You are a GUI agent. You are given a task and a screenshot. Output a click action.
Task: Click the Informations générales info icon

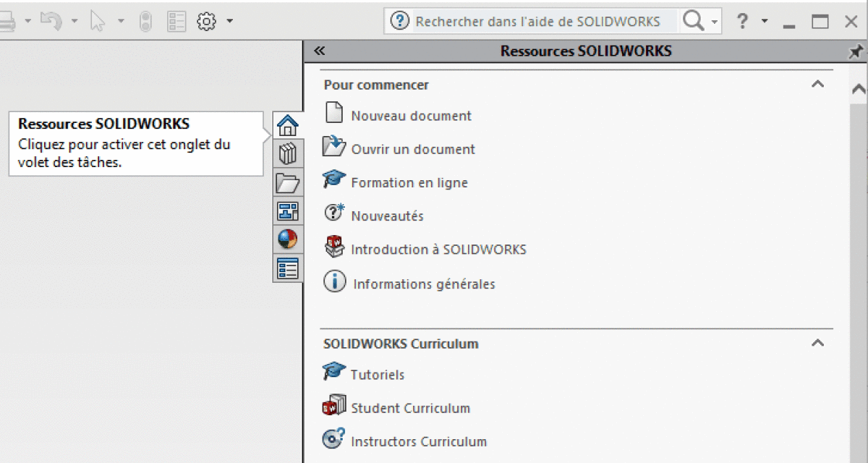334,281
